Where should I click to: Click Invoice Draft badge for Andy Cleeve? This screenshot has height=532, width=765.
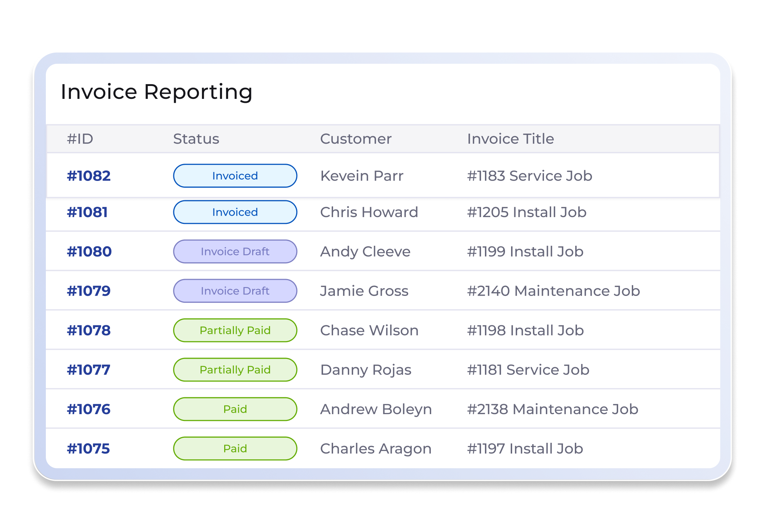(235, 252)
